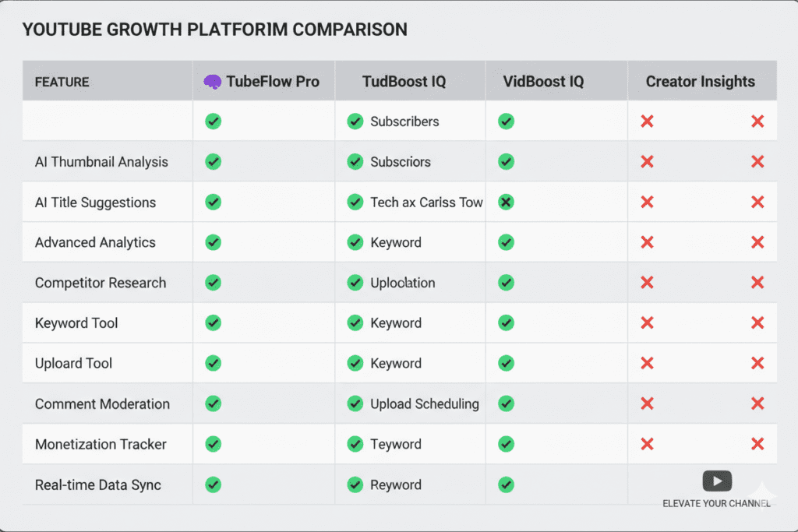The image size is (798, 532).
Task: Click the Monetization Tracker feature label
Action: (101, 444)
